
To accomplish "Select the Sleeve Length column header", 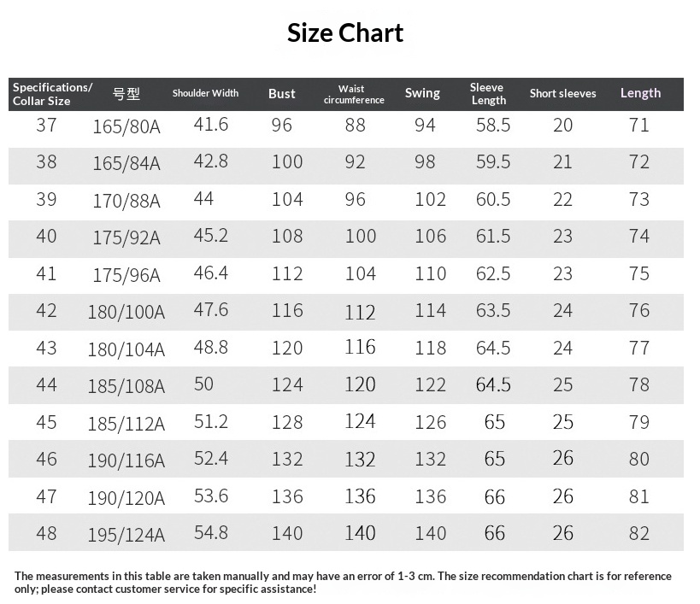I will pyautogui.click(x=488, y=94).
